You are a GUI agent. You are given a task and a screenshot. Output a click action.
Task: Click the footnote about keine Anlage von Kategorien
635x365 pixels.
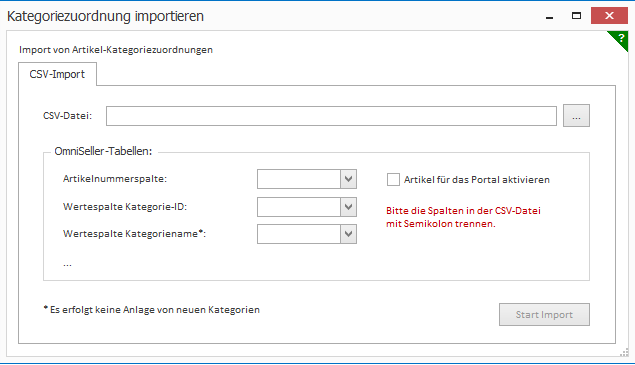click(151, 310)
